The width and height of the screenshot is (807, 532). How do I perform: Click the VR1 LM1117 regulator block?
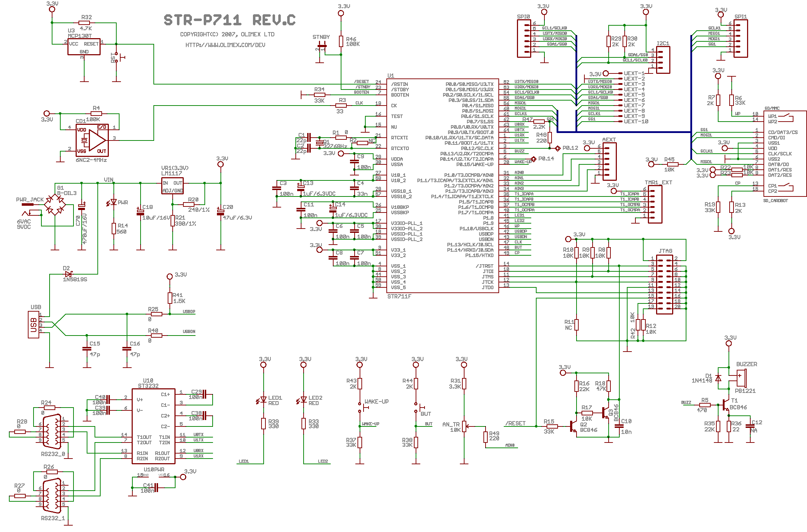point(173,186)
